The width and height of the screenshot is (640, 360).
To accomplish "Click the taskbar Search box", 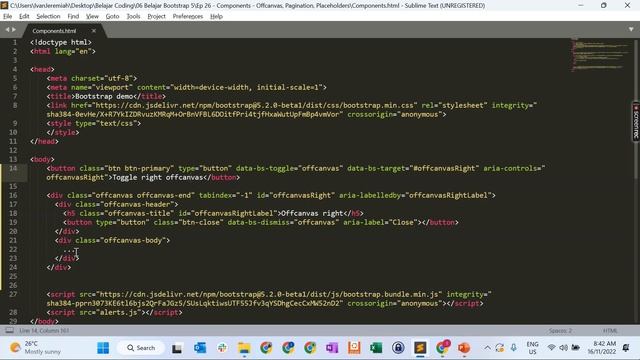I will click(141, 348).
